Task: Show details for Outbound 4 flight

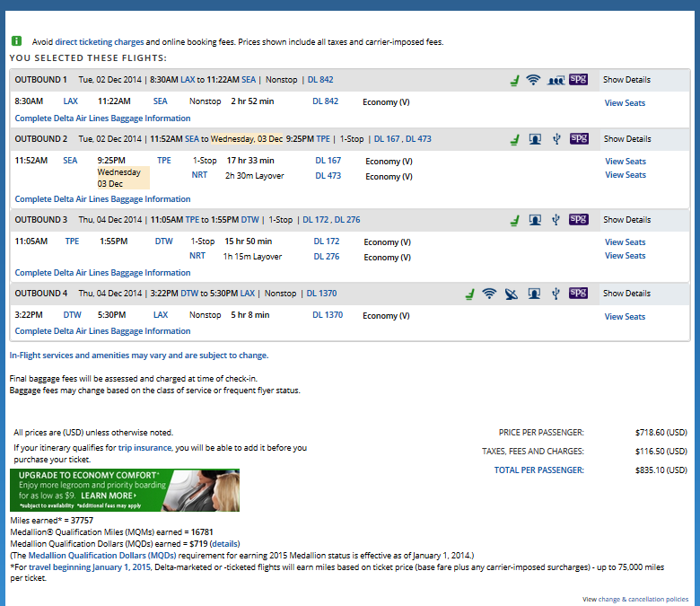Action: 626,294
